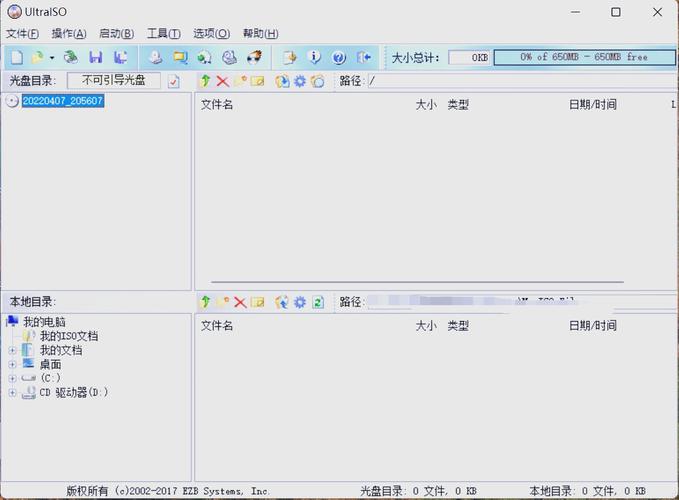
Task: Select 我的文档 in local tree
Action: pyautogui.click(x=61, y=350)
